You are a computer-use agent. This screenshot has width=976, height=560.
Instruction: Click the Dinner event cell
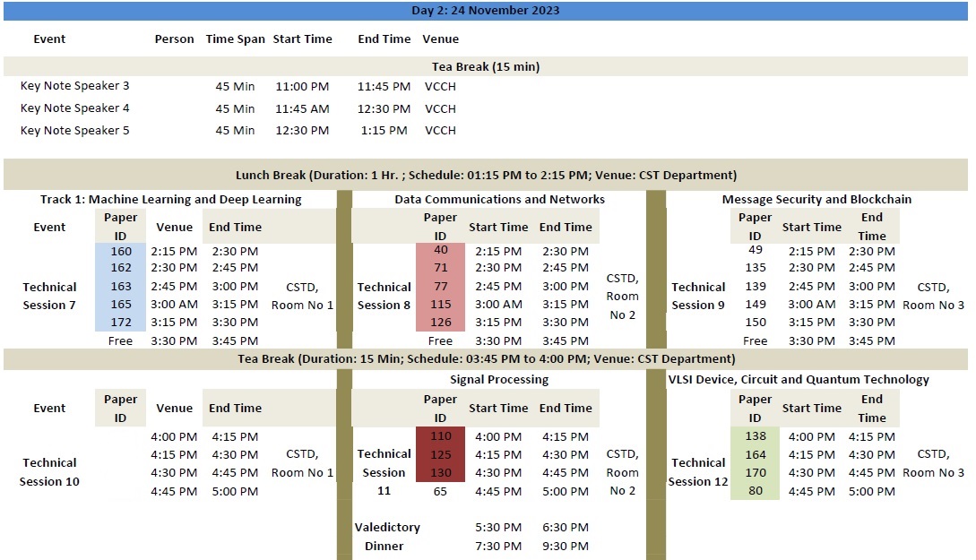pos(384,546)
